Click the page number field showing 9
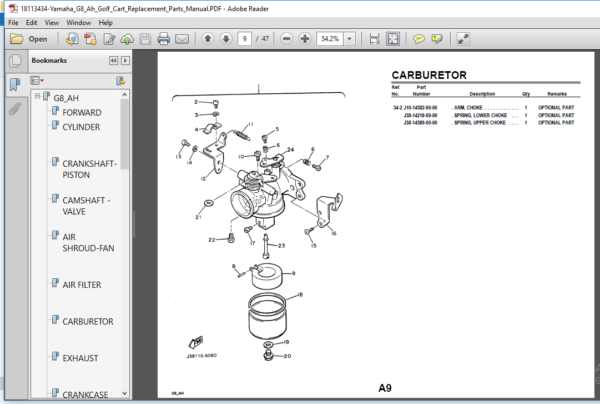This screenshot has width=600, height=404. [245, 39]
